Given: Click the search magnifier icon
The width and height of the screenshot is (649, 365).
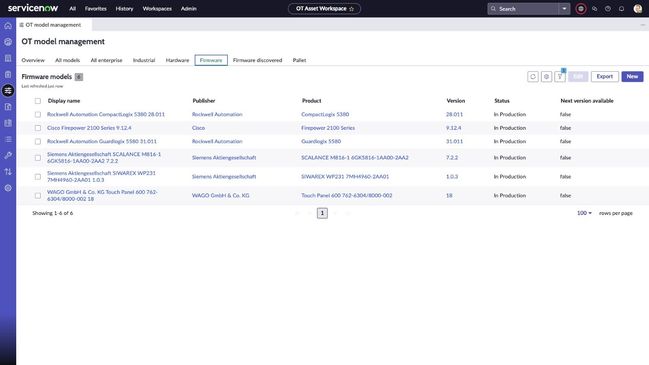Looking at the screenshot, I should [x=493, y=9].
